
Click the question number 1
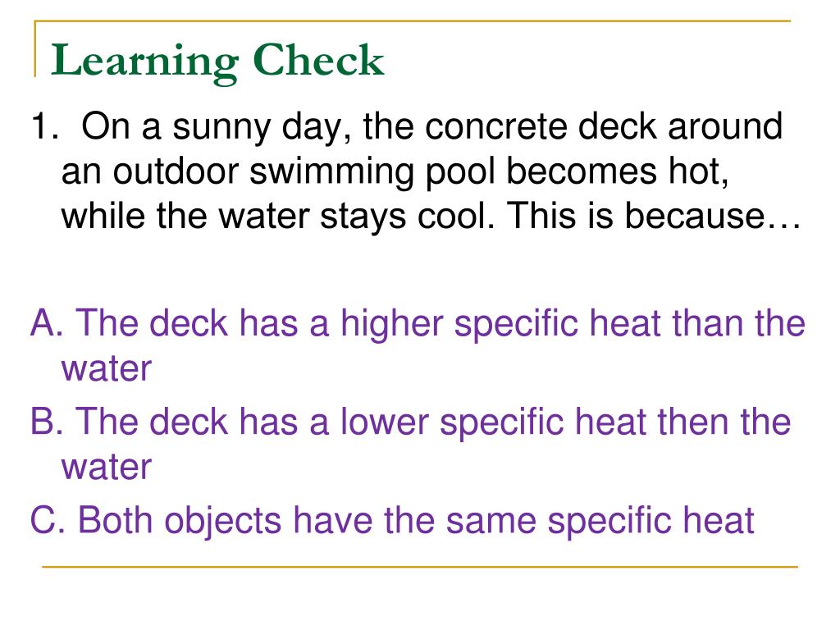45,126
